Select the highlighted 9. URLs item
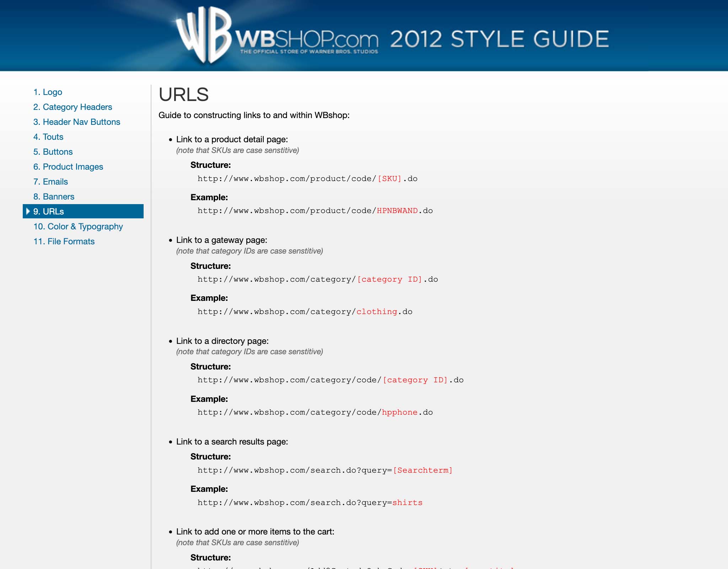 49,212
